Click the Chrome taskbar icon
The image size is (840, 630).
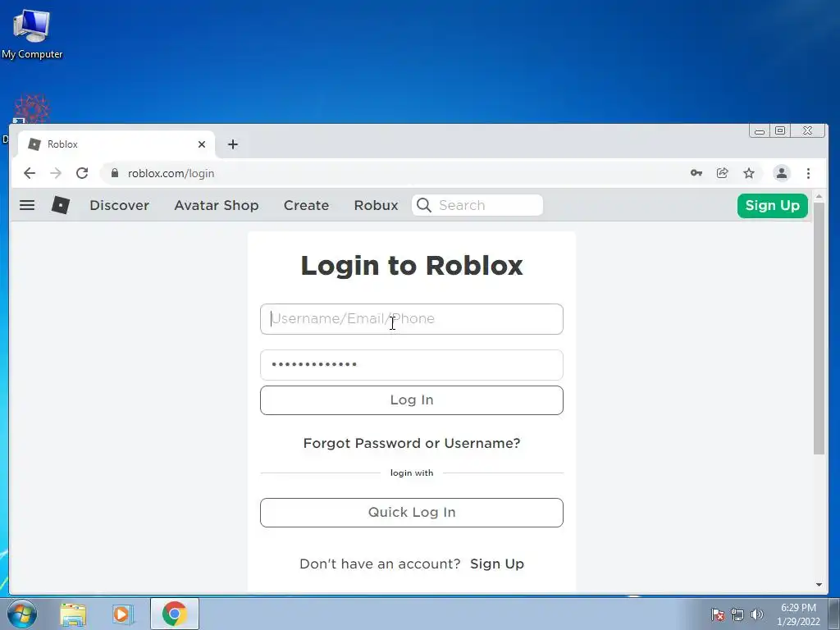tap(175, 614)
